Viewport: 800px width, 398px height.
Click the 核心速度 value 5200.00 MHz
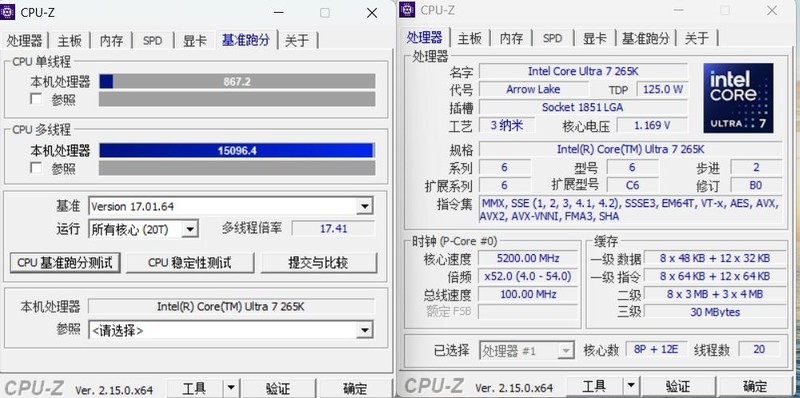pos(528,258)
